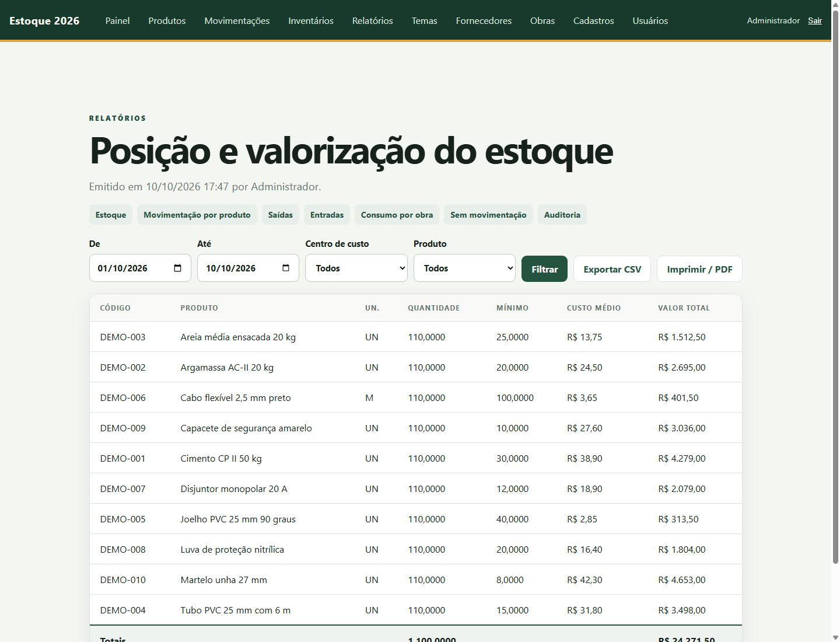Viewport: 840px width, 642px height.
Task: Click the Estoque 2026 brand link
Action: tap(44, 20)
